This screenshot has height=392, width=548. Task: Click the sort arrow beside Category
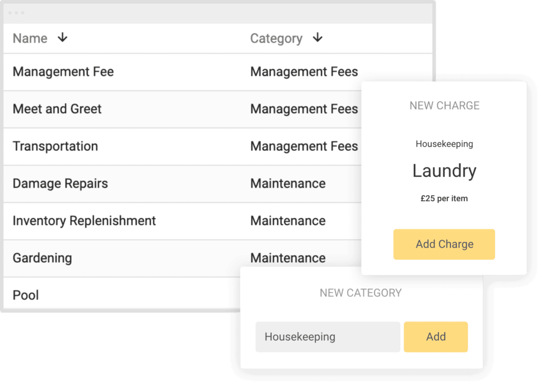coord(317,38)
